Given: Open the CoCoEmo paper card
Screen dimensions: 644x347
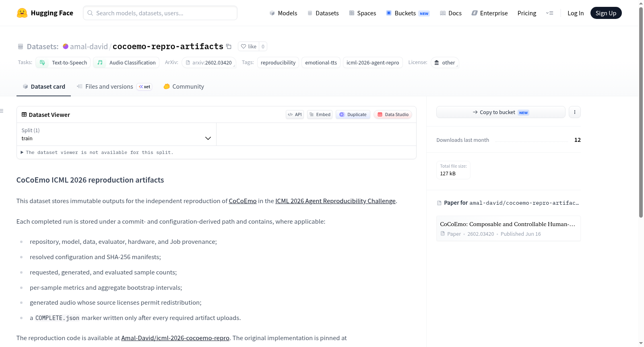Looking at the screenshot, I should [x=508, y=229].
